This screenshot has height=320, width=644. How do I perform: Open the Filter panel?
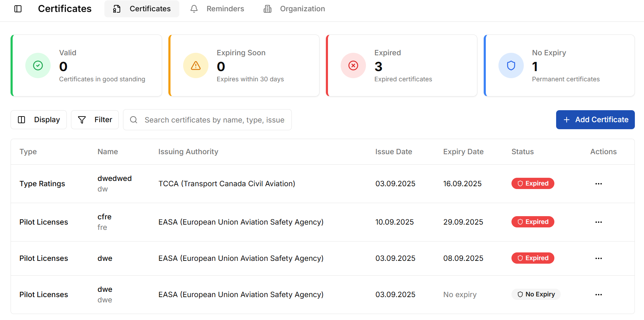tap(95, 120)
